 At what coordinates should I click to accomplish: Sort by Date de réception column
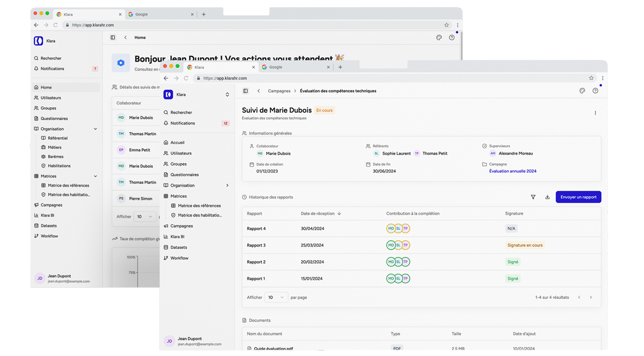(321, 214)
